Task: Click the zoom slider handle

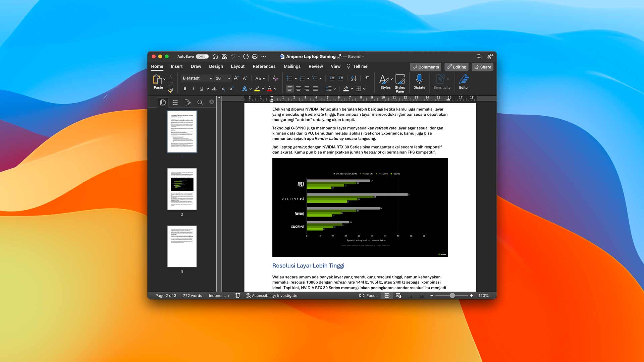Action: pyautogui.click(x=452, y=295)
